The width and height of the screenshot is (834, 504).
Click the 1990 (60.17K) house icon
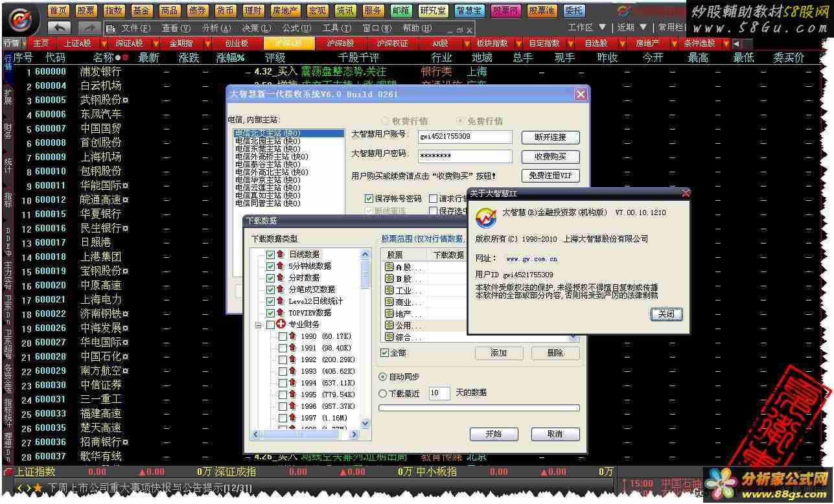tap(292, 336)
